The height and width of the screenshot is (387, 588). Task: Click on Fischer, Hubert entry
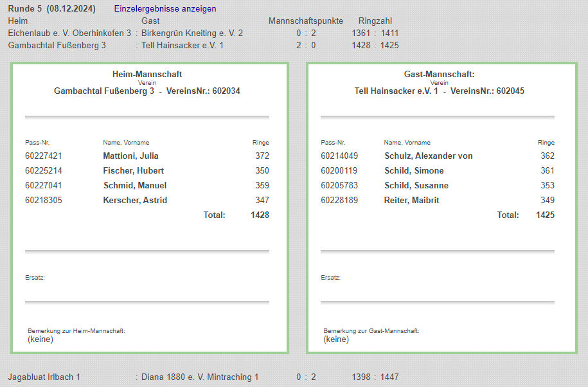pos(133,170)
